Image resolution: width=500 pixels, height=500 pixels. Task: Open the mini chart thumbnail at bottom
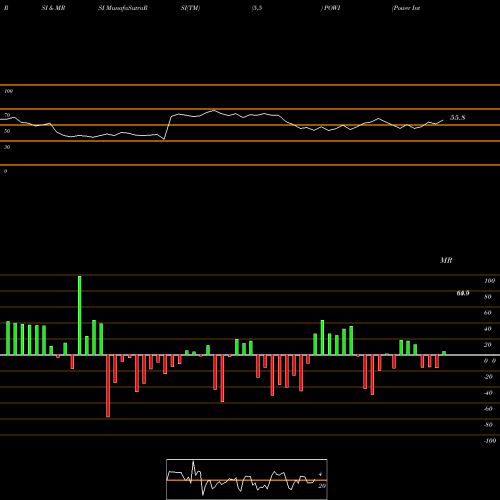point(247,479)
